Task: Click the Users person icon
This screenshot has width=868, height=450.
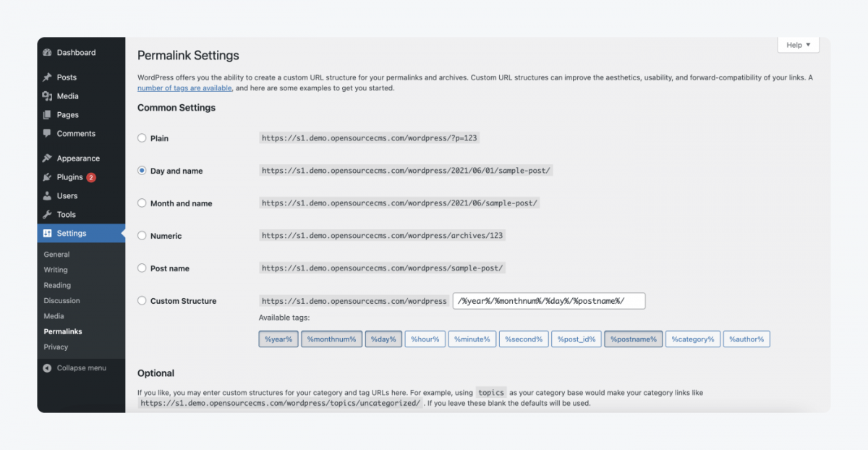Action: click(48, 196)
